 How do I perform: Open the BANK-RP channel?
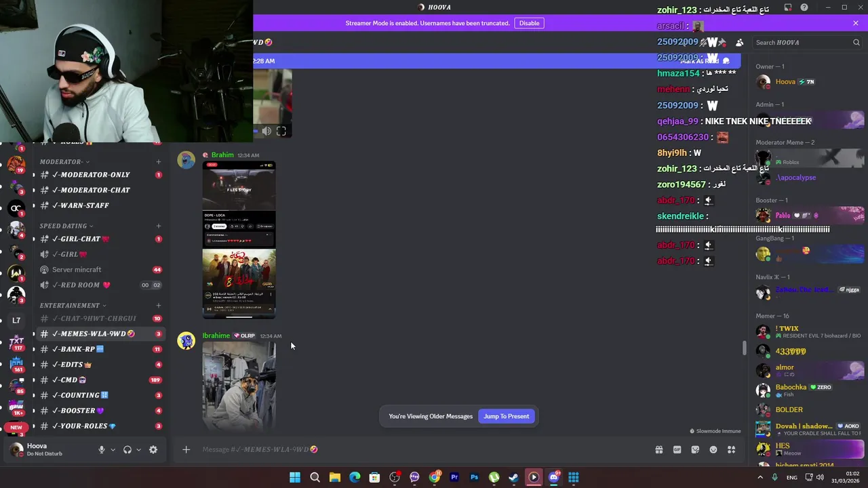click(x=100, y=349)
